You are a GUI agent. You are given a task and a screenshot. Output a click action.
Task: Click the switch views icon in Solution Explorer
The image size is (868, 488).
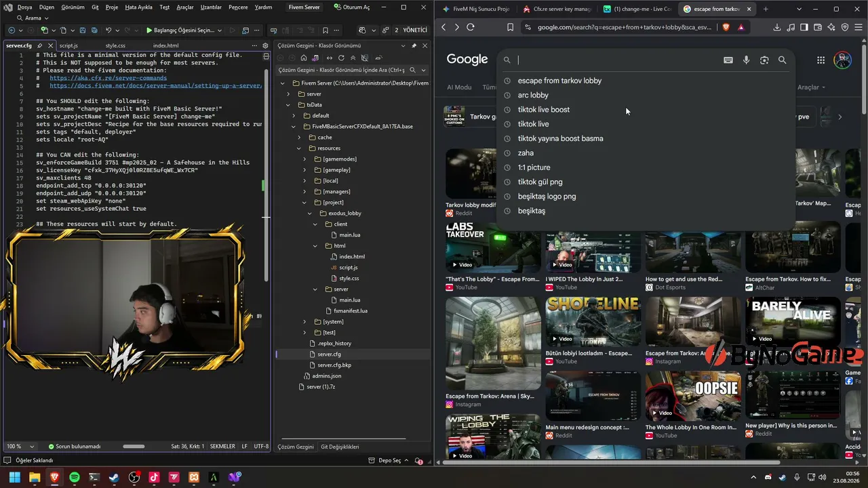(x=316, y=58)
